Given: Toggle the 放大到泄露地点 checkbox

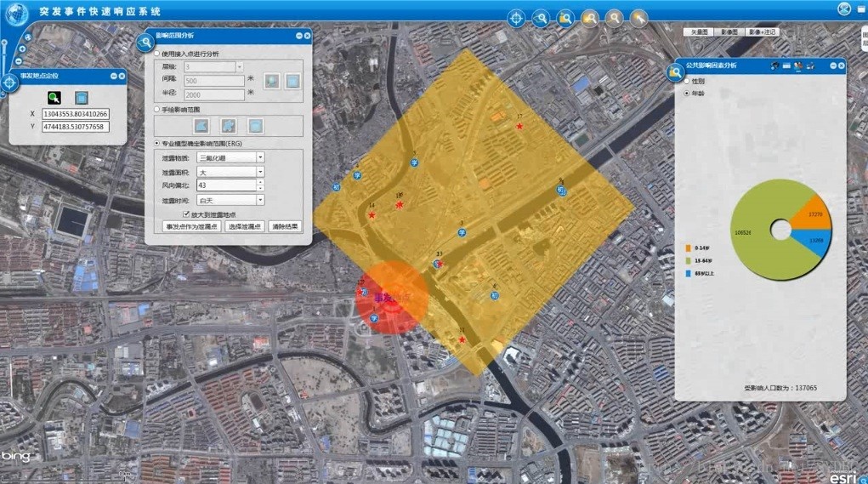Looking at the screenshot, I should click(186, 214).
